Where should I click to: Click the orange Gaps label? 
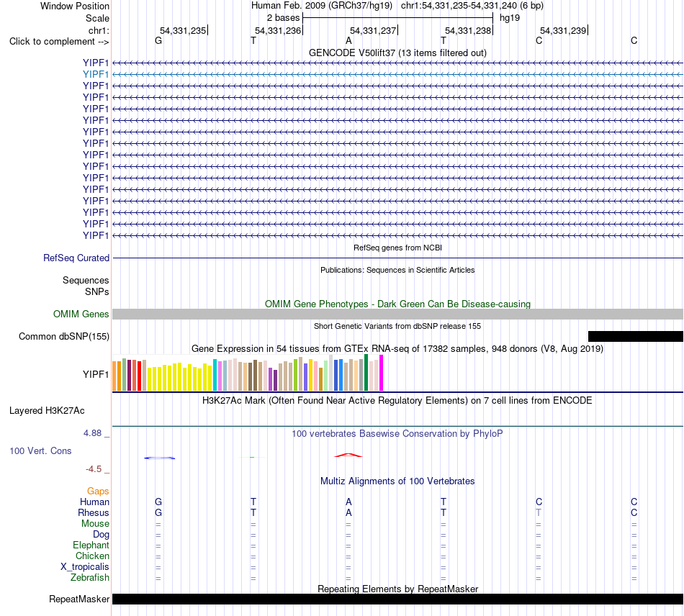[98, 492]
